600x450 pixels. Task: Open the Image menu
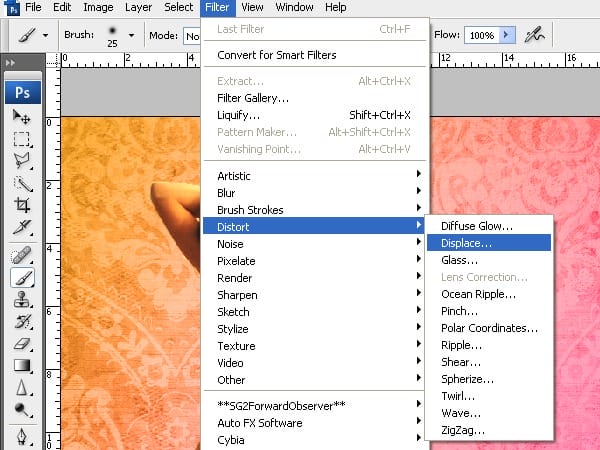click(98, 7)
